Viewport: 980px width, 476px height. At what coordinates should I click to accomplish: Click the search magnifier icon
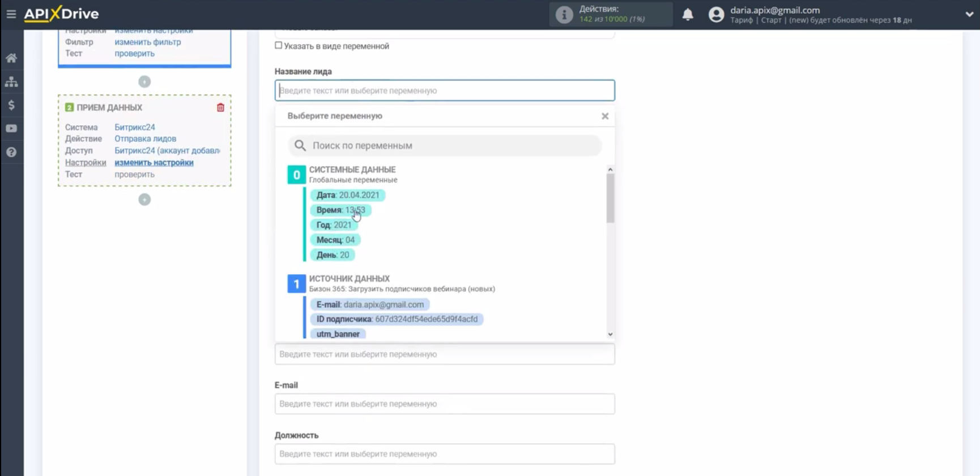[300, 146]
